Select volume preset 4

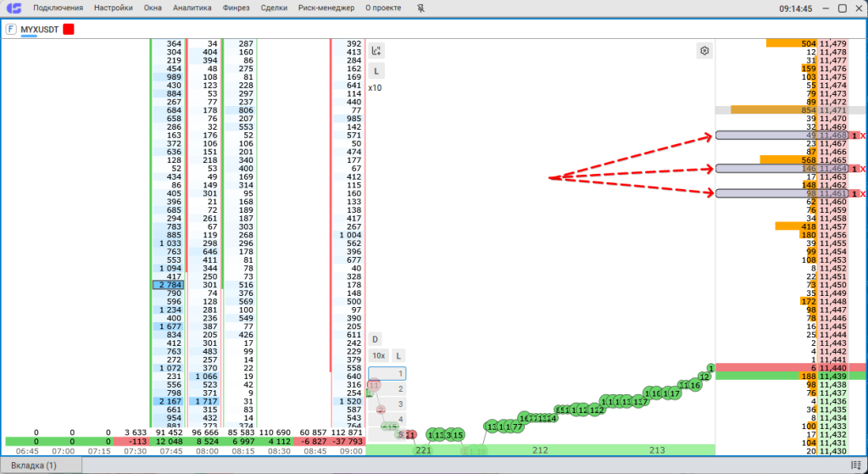(x=387, y=419)
